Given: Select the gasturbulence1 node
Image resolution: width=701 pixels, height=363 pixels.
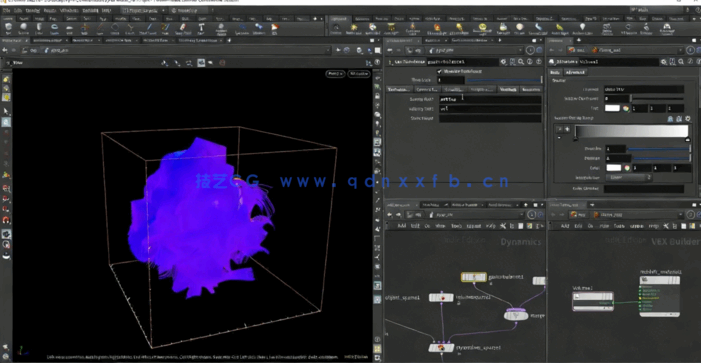Looking at the screenshot, I should [x=474, y=277].
